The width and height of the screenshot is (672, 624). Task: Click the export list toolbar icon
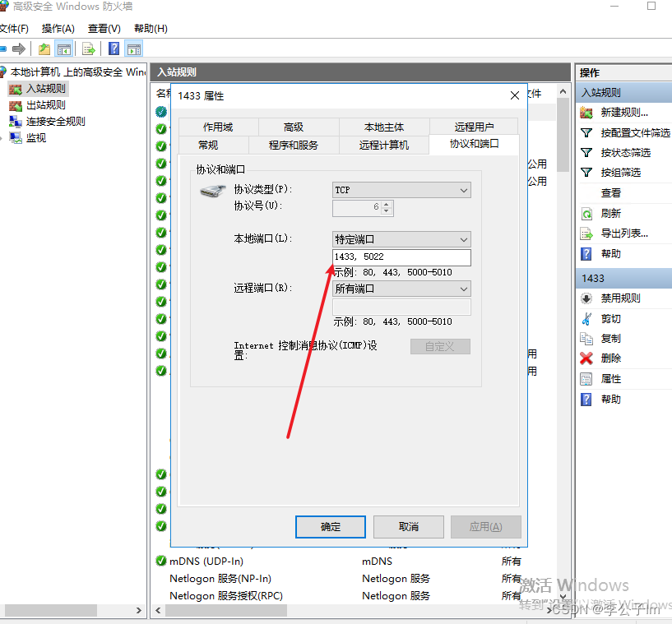tap(89, 49)
